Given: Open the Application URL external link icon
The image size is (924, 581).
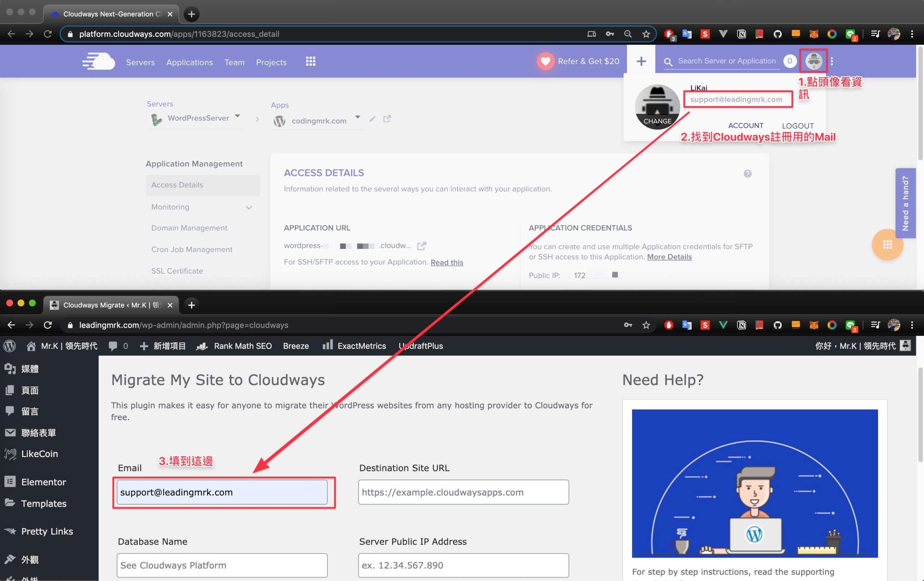Looking at the screenshot, I should (421, 246).
